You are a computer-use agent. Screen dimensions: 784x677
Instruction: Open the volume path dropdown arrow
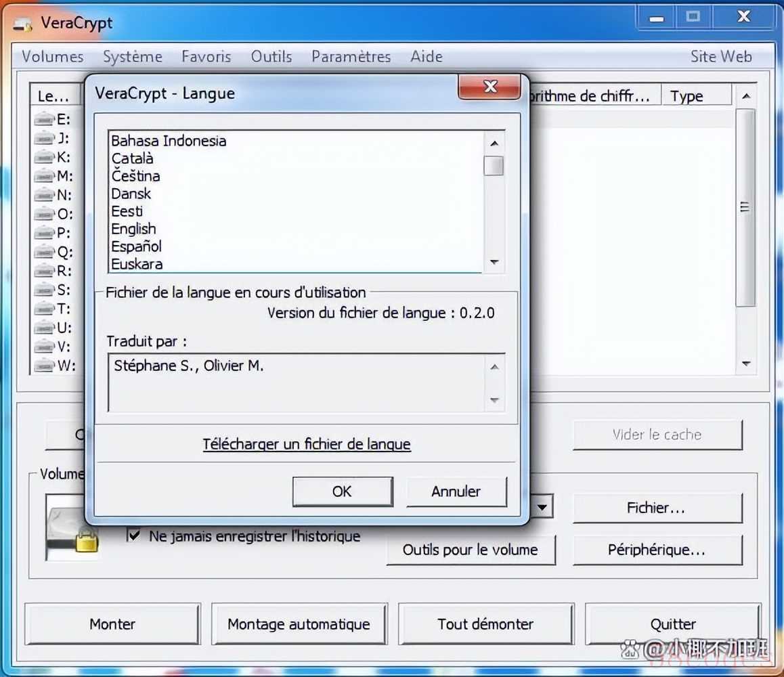tap(542, 507)
